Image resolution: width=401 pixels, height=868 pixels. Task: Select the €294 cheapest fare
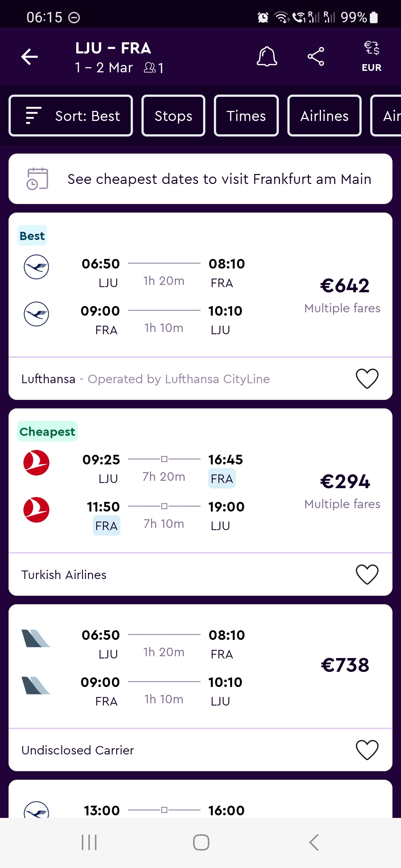click(x=345, y=481)
